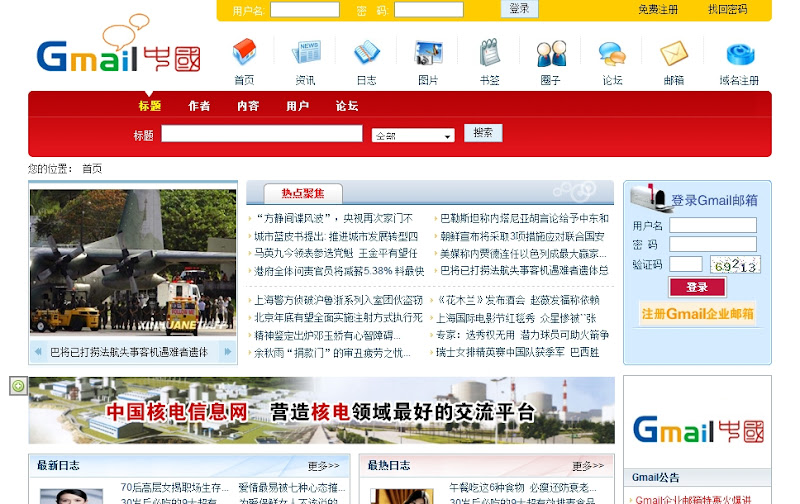The image size is (800, 504).
Task: Open the 日志 notebook icon
Action: tap(367, 52)
